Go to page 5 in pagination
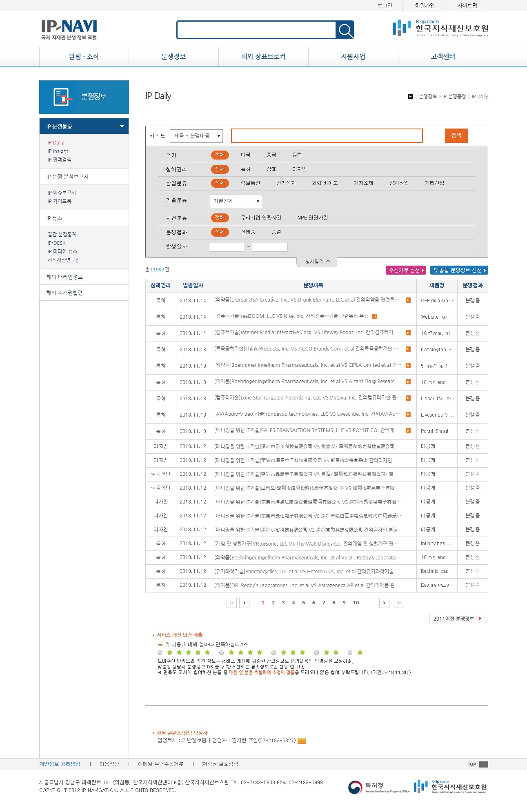This screenshot has height=812, width=527. click(303, 603)
